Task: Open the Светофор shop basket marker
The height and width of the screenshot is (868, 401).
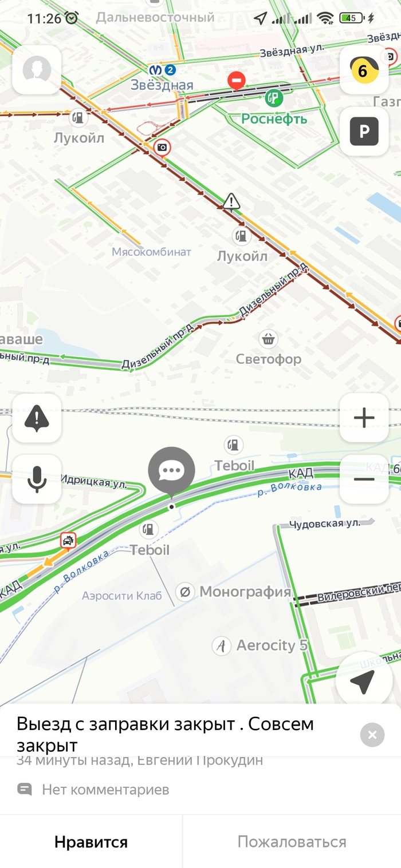Action: pos(268,339)
